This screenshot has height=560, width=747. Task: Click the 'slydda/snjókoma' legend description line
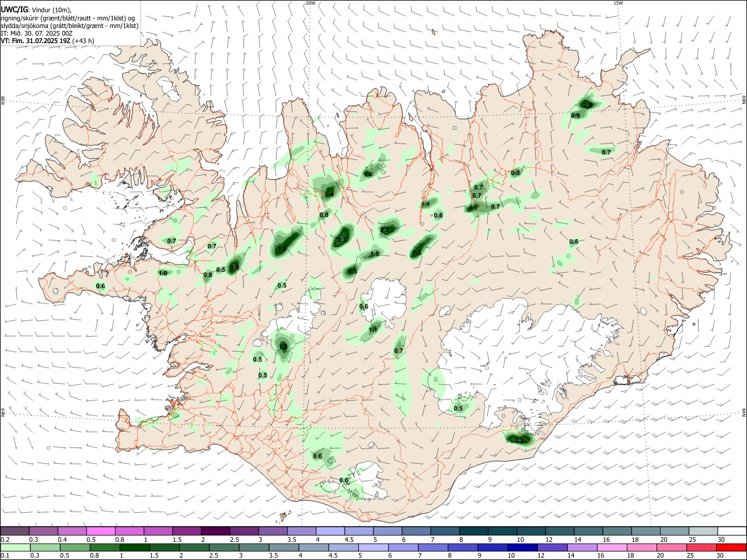tap(69, 26)
